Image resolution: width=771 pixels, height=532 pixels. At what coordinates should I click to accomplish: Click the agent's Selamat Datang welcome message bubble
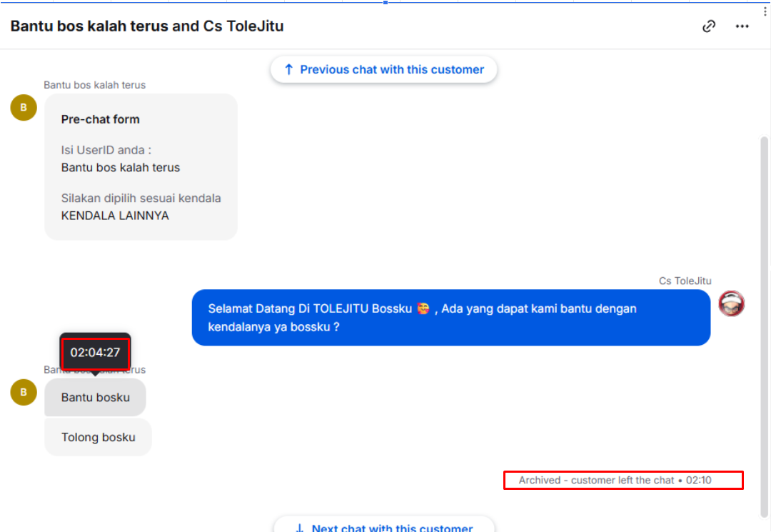(x=451, y=318)
